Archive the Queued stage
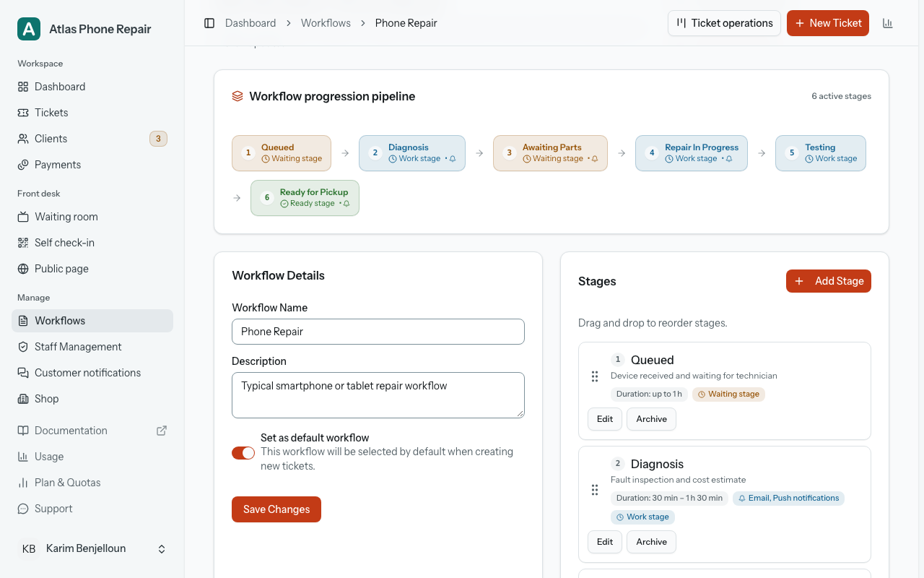Image resolution: width=924 pixels, height=578 pixels. coord(652,419)
